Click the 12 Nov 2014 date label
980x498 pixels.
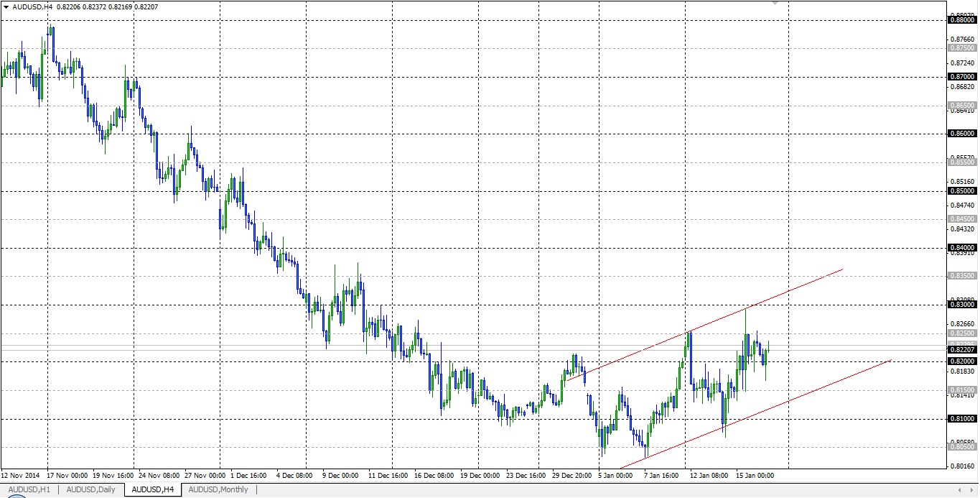pyautogui.click(x=21, y=476)
